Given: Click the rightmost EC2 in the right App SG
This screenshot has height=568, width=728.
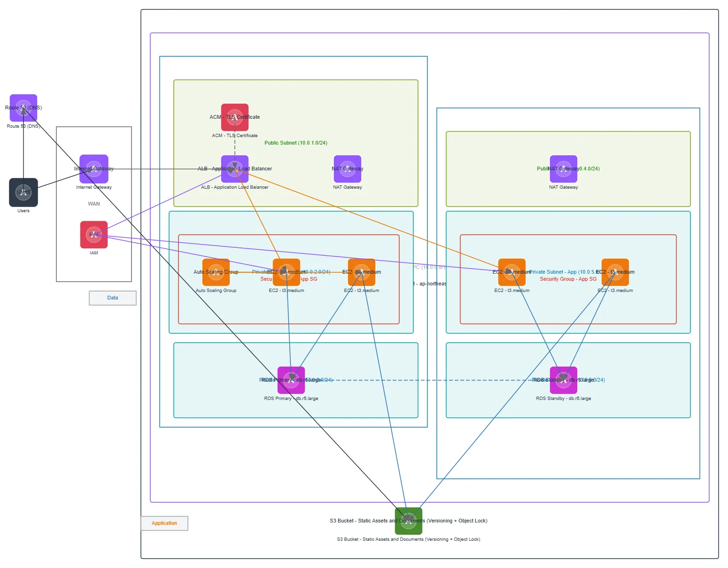Looking at the screenshot, I should tap(615, 272).
